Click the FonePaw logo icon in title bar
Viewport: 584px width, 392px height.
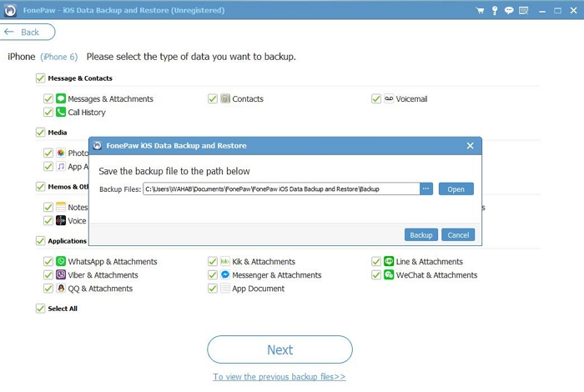coord(10,10)
